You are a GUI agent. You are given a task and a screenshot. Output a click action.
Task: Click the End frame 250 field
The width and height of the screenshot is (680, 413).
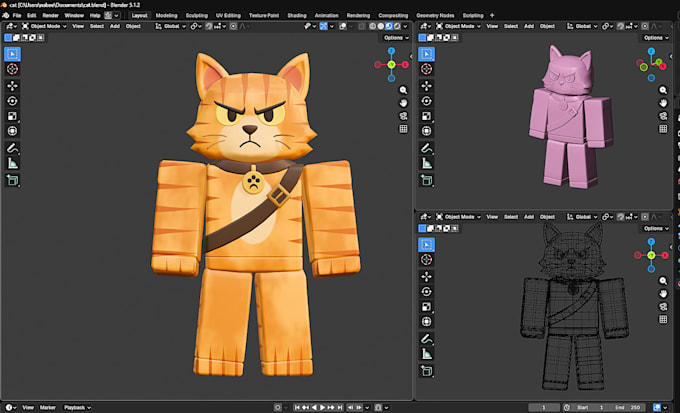[x=628, y=407]
